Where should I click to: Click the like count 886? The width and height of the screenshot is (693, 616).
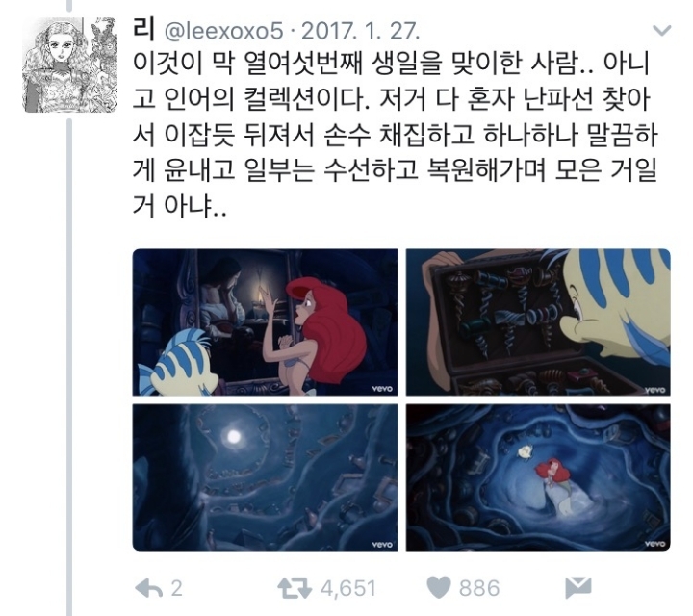[x=479, y=589]
